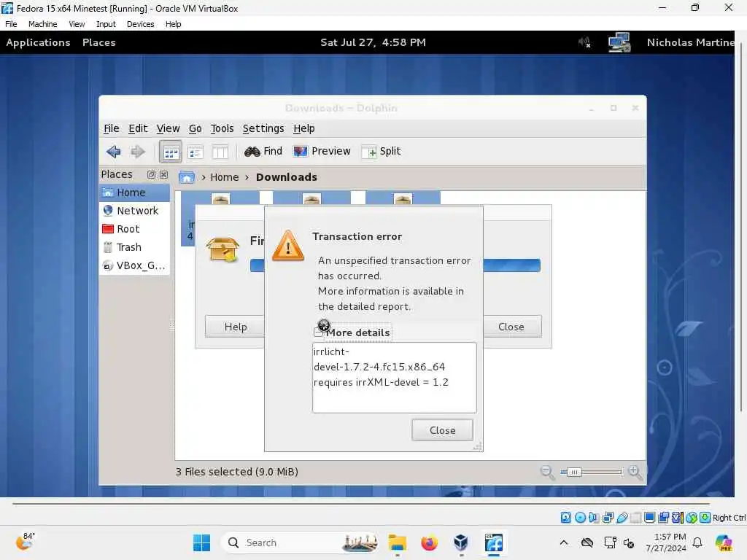Undock the Places panel
This screenshot has height=560, width=747.
tap(151, 175)
